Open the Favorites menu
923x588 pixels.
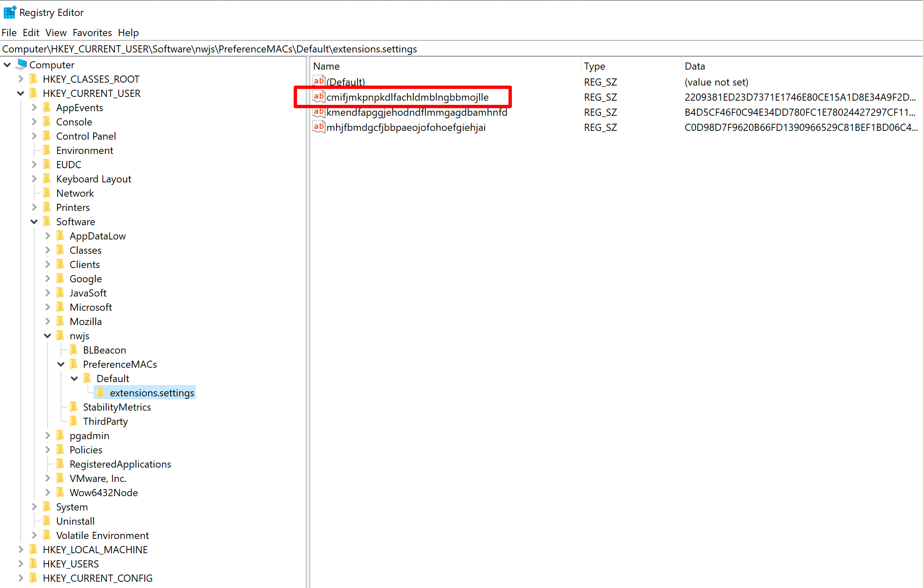click(92, 33)
